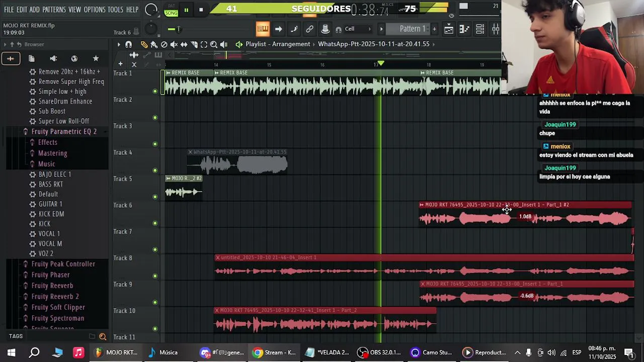Stop playback with the stop button

pyautogui.click(x=201, y=10)
